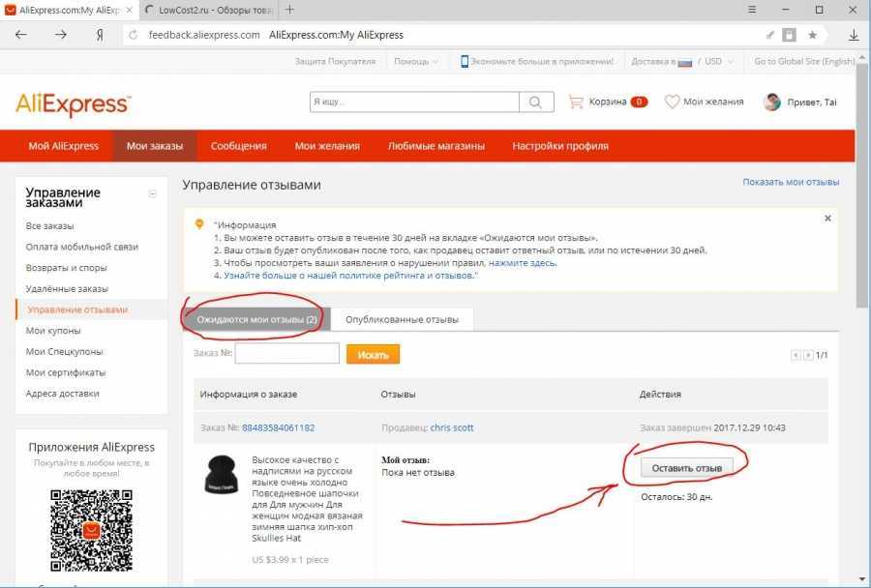Select the Ожидаются мои отзывы tab
Screen dimensions: 871x588
256,320
